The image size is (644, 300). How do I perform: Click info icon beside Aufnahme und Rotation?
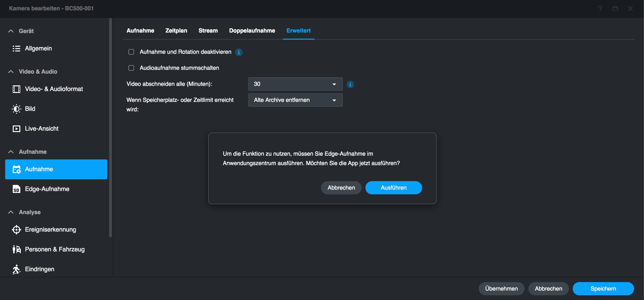[x=239, y=52]
